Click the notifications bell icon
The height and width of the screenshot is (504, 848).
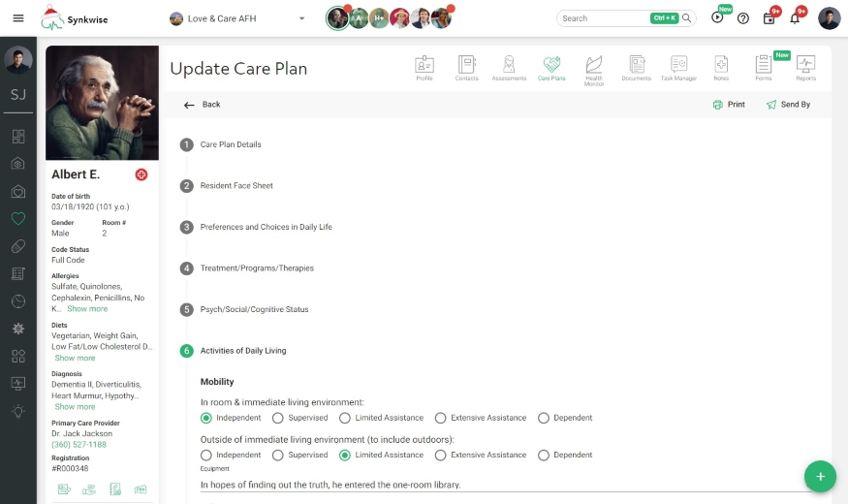795,18
